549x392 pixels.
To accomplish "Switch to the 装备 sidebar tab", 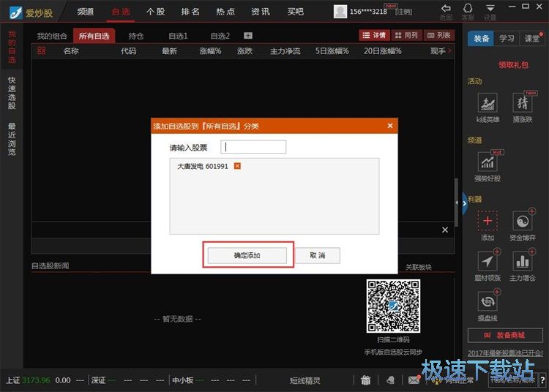I will 481,39.
